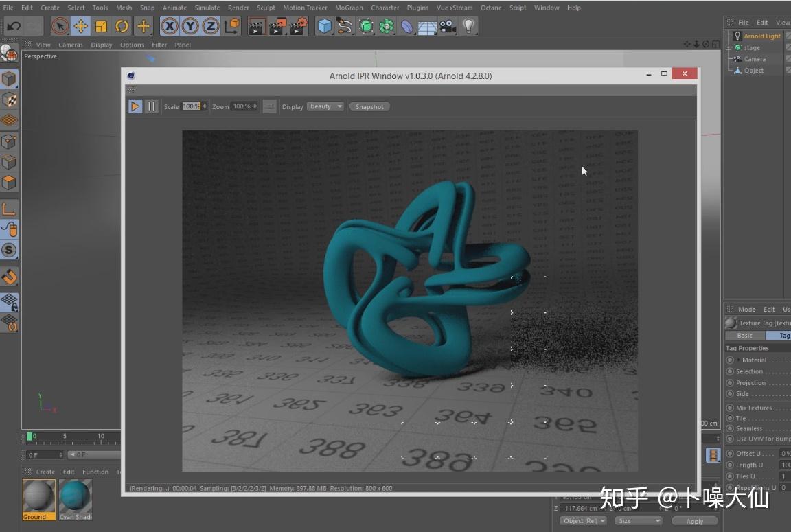
Task: Select the Move tool in the toolbar
Action: coord(82,26)
